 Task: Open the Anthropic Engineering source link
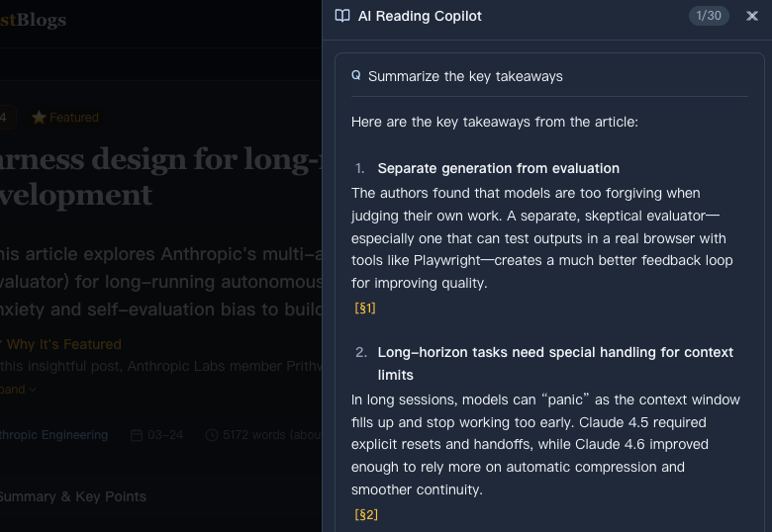(x=53, y=435)
